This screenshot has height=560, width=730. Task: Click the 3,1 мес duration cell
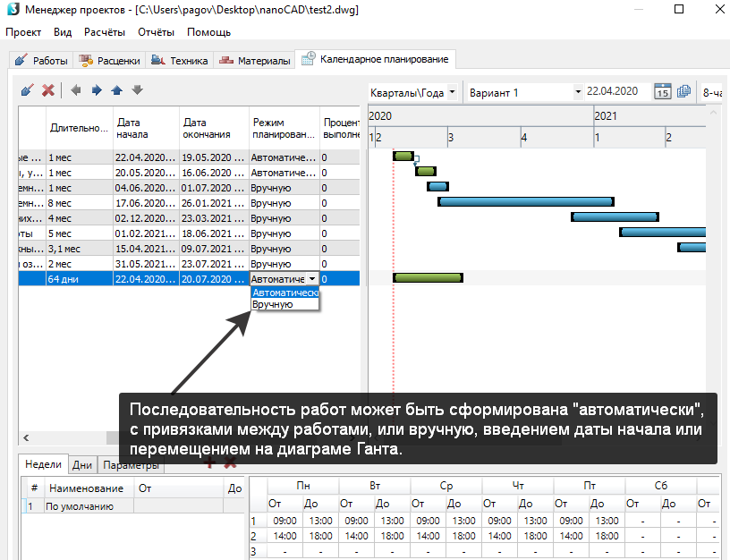tap(79, 249)
